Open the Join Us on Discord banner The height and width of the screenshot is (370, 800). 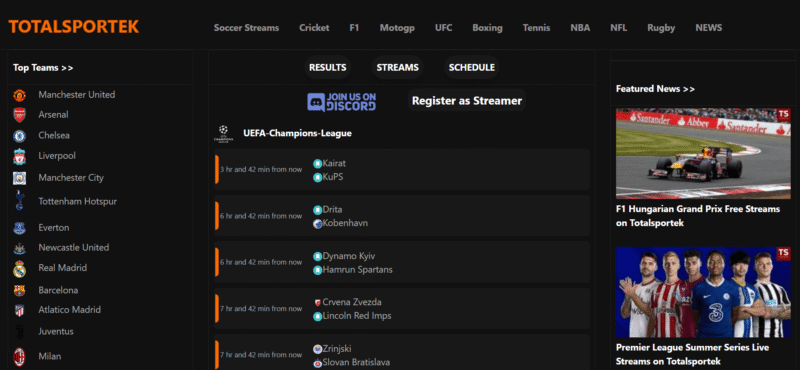pyautogui.click(x=342, y=102)
